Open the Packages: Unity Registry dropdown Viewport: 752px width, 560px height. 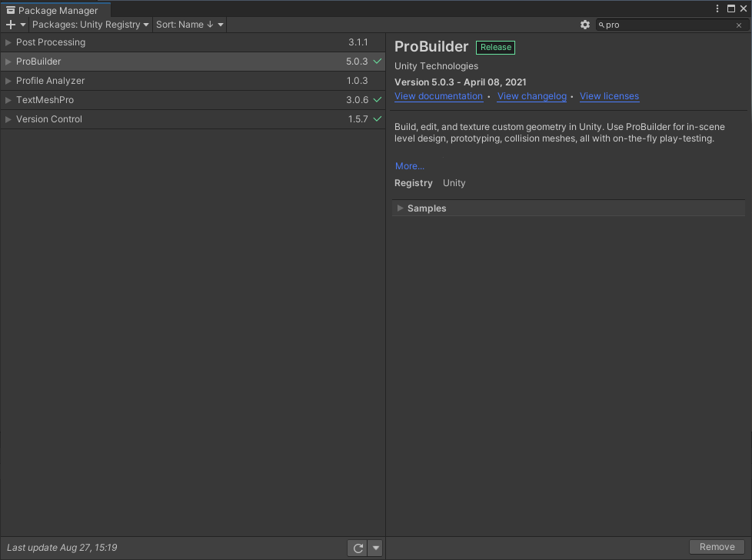coord(90,25)
